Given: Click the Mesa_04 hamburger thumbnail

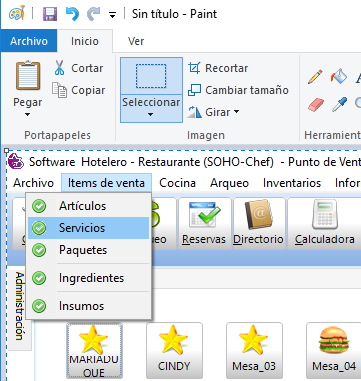Looking at the screenshot, I should [334, 350].
